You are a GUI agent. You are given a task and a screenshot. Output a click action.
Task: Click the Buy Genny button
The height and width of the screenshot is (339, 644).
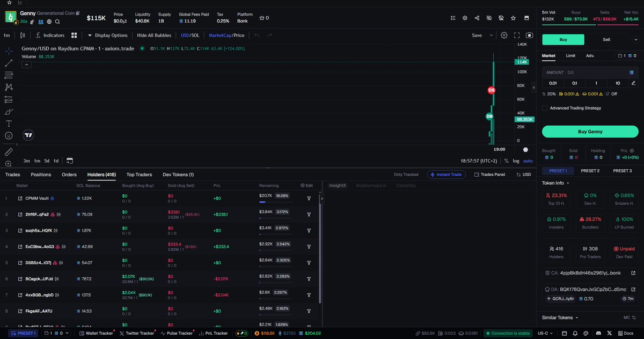[590, 132]
